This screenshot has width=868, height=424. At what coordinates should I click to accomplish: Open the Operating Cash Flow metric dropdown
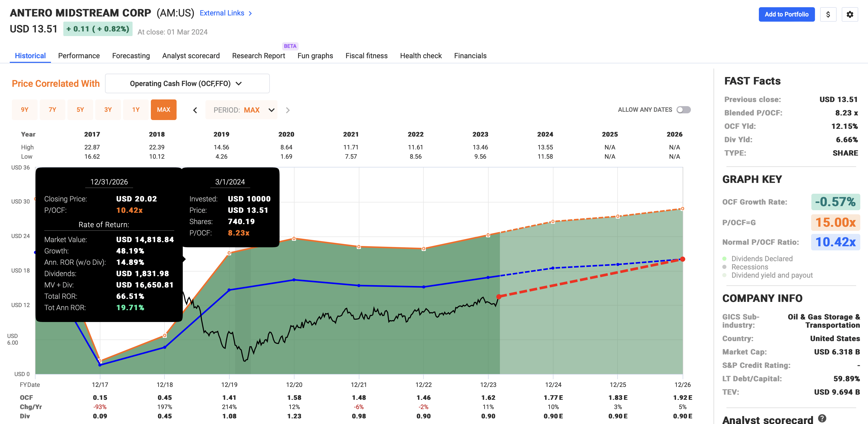pyautogui.click(x=187, y=83)
